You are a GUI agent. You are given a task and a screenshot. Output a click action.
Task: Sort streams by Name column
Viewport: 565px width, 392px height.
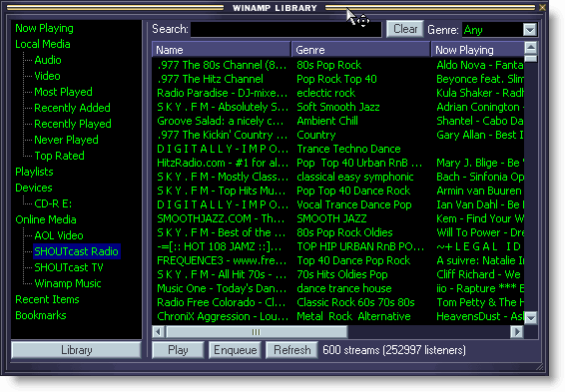[221, 50]
